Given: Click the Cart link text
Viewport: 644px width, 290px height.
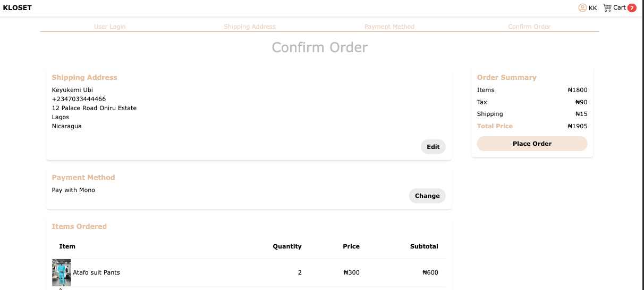Looking at the screenshot, I should click(x=620, y=8).
